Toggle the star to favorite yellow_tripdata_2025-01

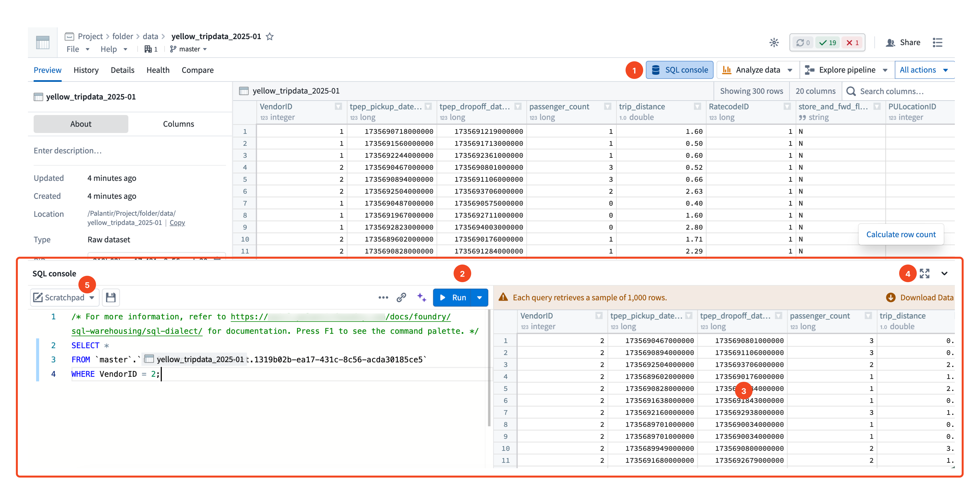(270, 37)
